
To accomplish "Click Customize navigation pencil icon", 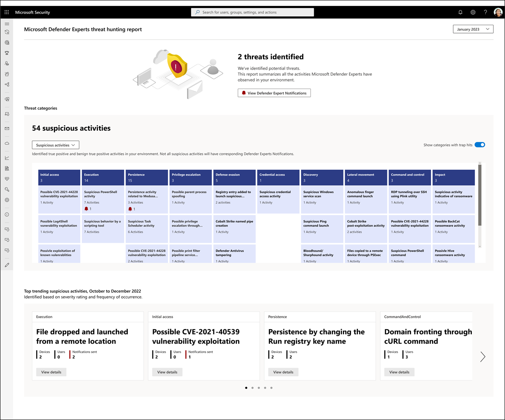I will tap(7, 265).
